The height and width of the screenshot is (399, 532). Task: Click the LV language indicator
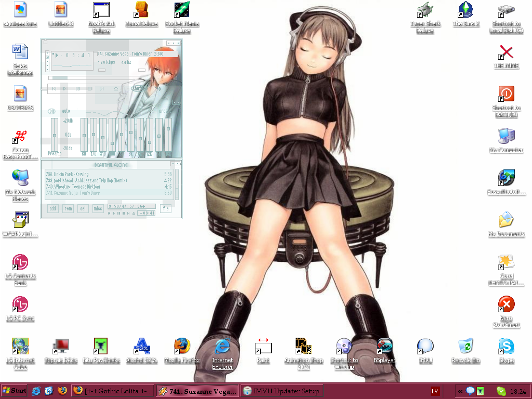[435, 391]
